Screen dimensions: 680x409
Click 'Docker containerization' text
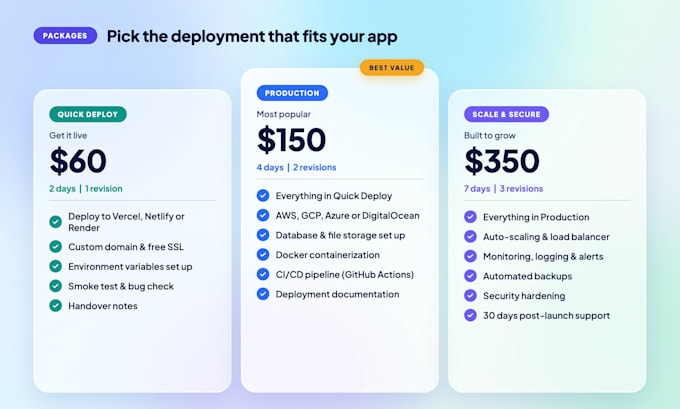328,255
